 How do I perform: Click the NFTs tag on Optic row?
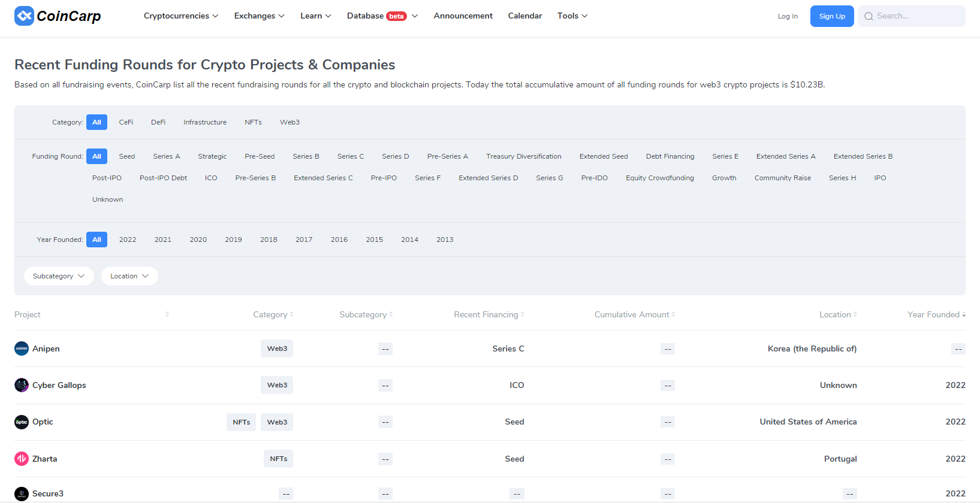click(242, 422)
